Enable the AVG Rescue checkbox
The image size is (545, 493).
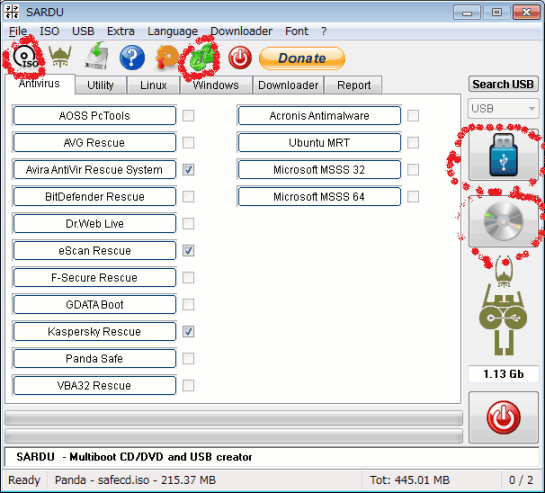click(x=188, y=143)
